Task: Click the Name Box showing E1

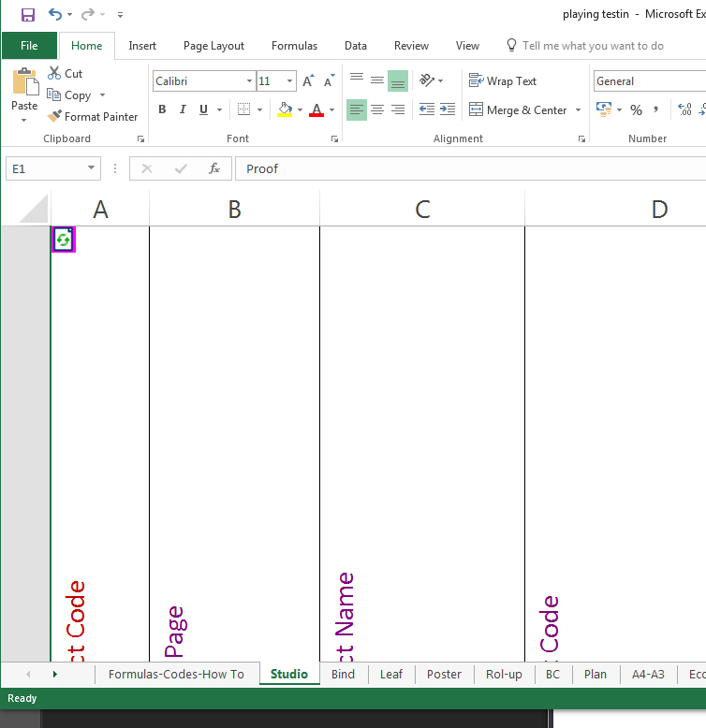Action: click(x=53, y=168)
